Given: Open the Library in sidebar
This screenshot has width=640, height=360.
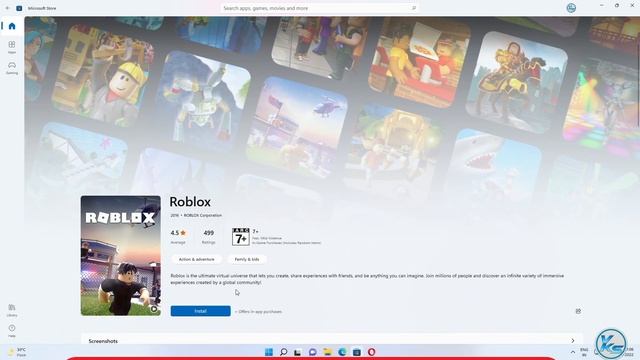Looking at the screenshot, I should [12, 310].
